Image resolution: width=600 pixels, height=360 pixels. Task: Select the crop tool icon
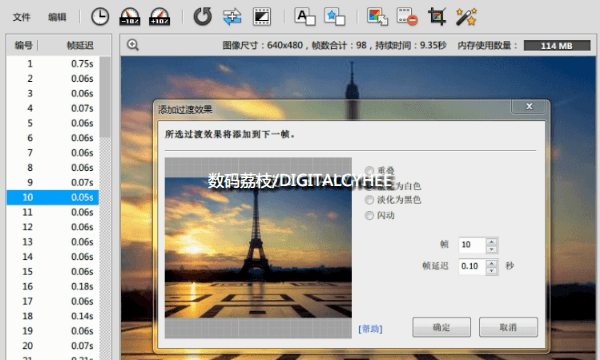pyautogui.click(x=437, y=17)
